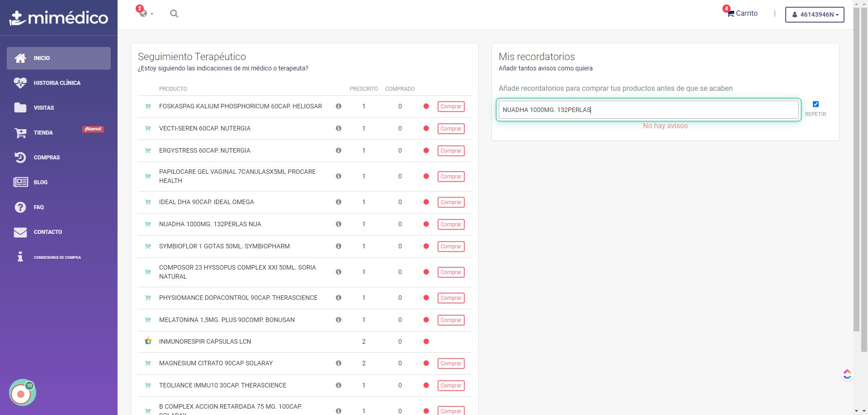This screenshot has height=415, width=868.
Task: Click the mimédico logo
Action: [x=59, y=18]
